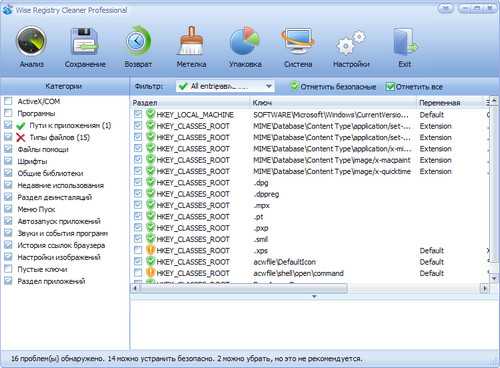Select Раздел деинсталляций category

(55, 197)
